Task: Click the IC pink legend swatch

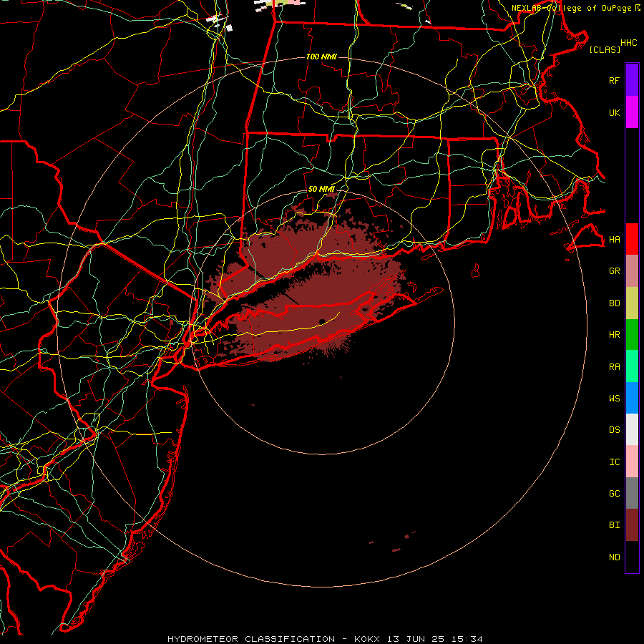Action: click(632, 462)
